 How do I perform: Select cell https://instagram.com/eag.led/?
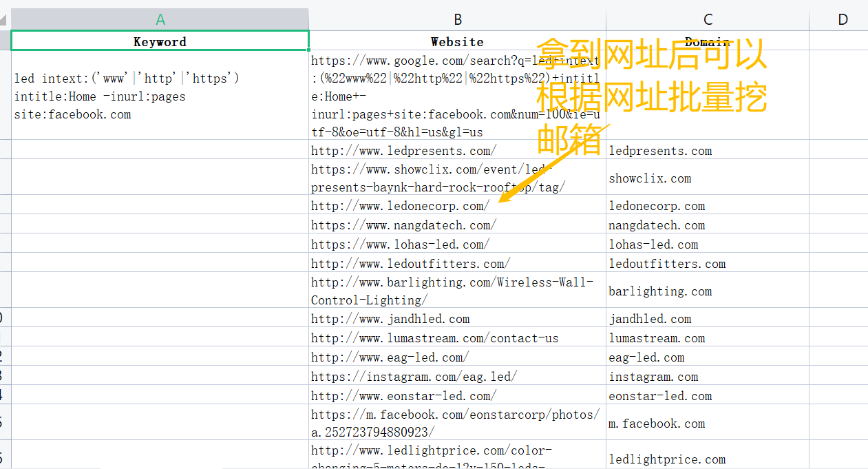point(457,375)
